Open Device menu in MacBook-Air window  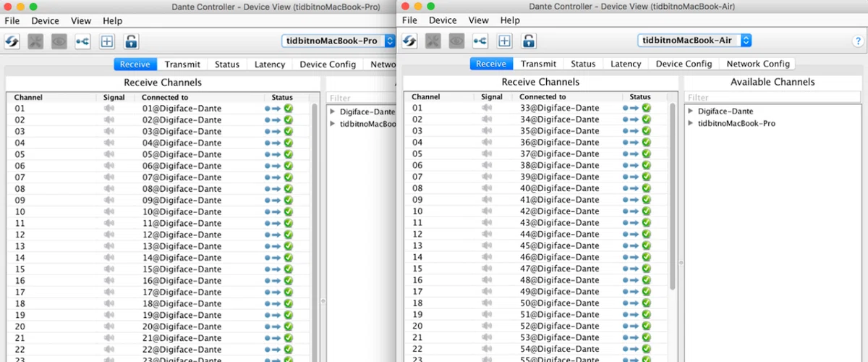click(x=443, y=20)
